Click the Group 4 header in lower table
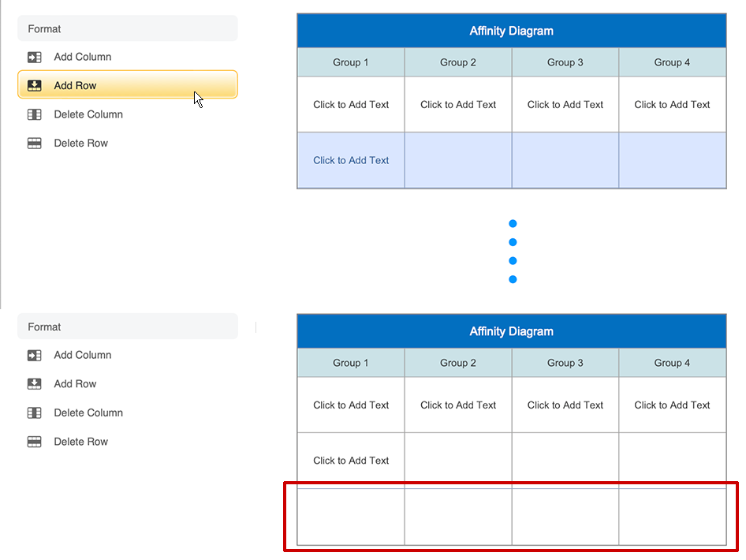Image resolution: width=746 pixels, height=560 pixels. (672, 363)
